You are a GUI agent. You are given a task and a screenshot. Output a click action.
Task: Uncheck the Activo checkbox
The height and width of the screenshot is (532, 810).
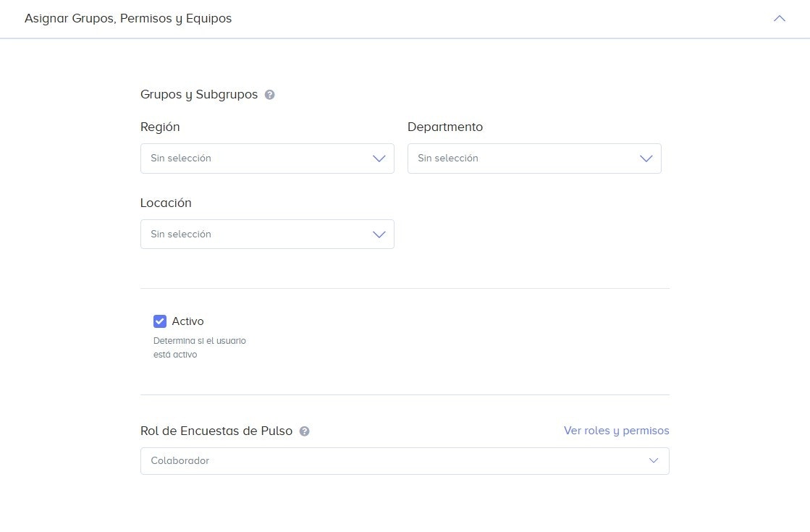coord(160,321)
